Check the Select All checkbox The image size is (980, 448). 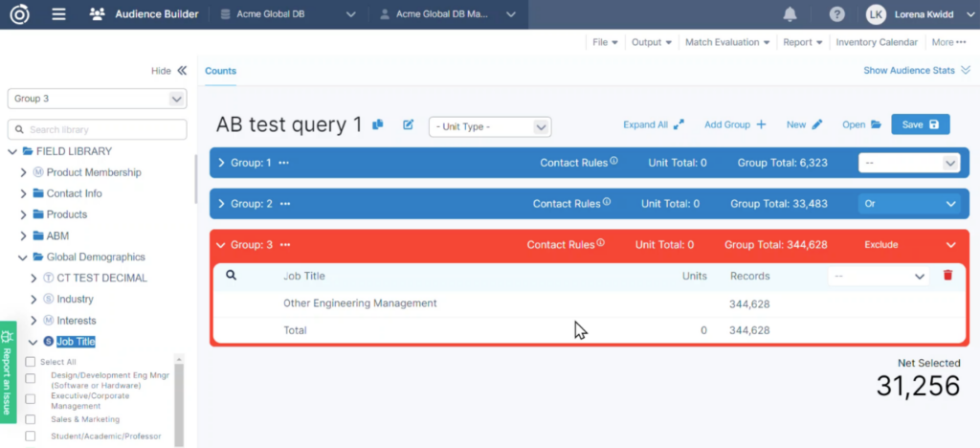[x=31, y=362]
